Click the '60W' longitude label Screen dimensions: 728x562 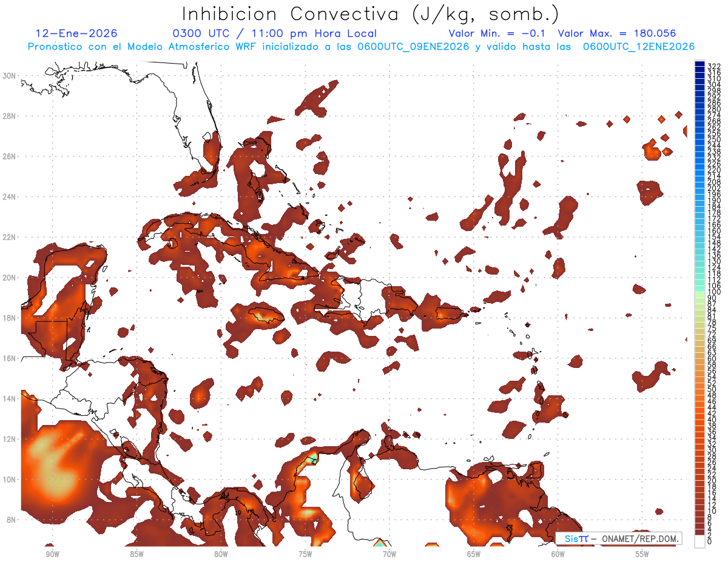pos(558,554)
